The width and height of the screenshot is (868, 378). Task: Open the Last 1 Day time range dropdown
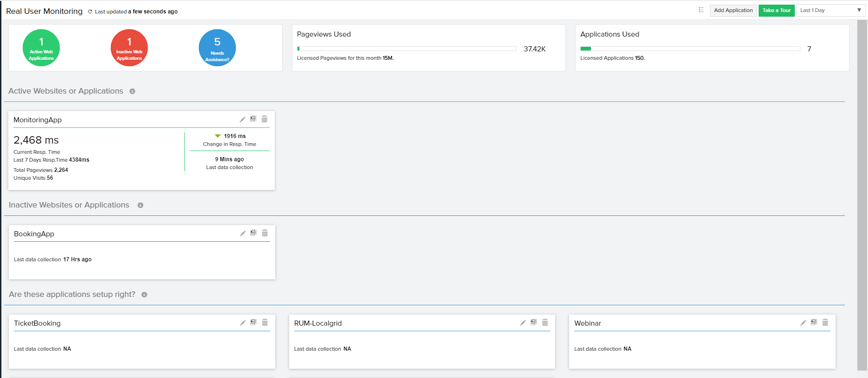(x=830, y=10)
